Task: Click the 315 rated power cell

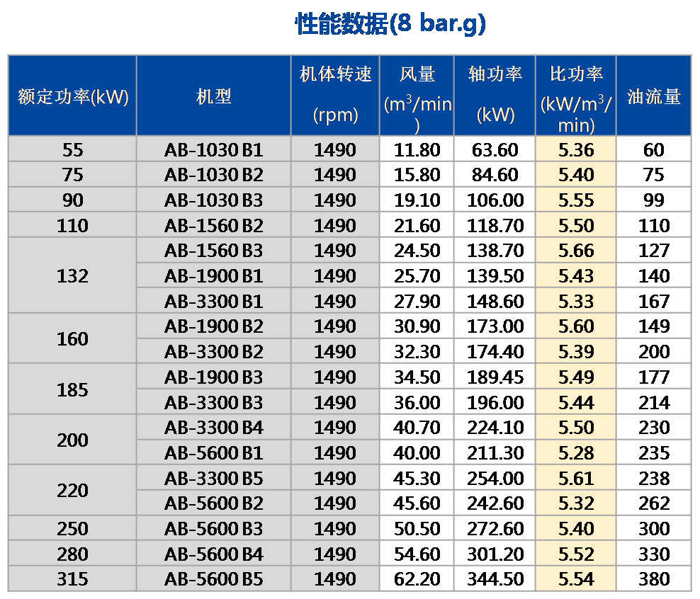Action: 72,578
